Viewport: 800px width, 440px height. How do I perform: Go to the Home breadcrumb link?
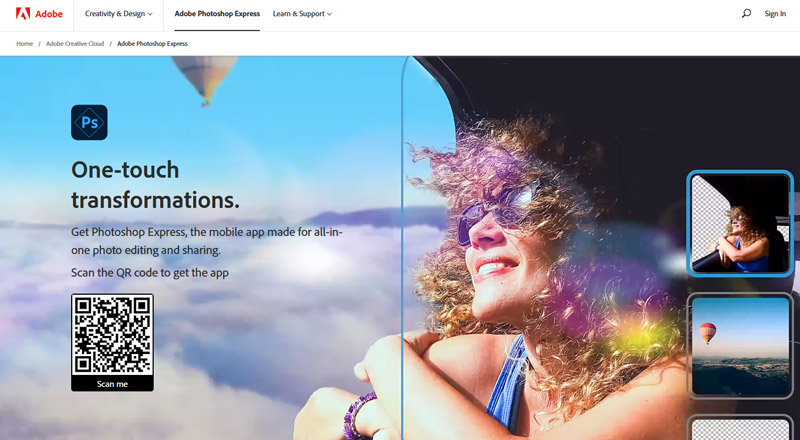pos(24,44)
